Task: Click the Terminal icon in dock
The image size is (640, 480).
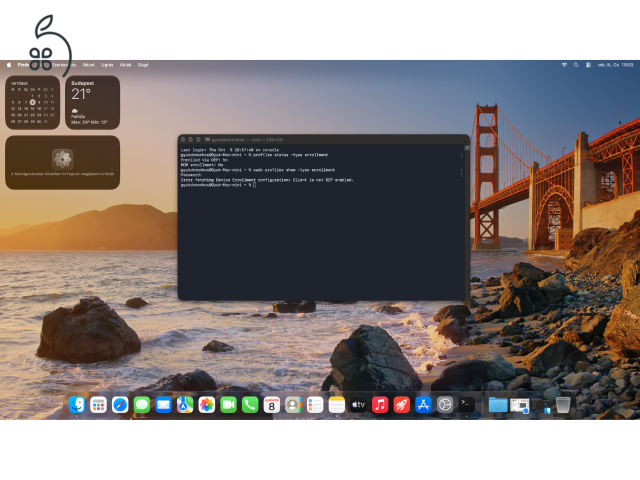Action: [x=467, y=405]
